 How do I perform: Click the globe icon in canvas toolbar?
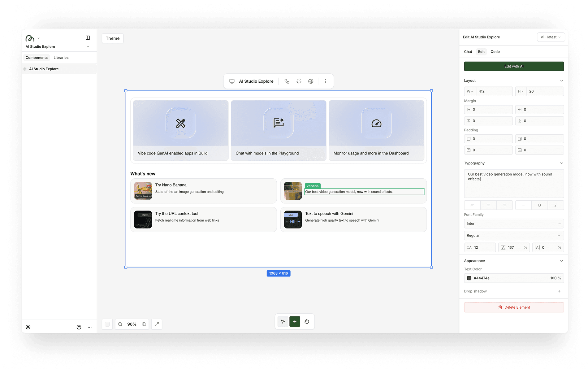click(x=311, y=81)
